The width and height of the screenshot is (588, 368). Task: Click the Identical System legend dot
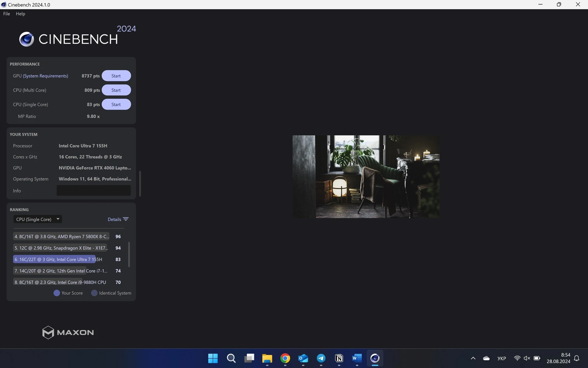(94, 293)
